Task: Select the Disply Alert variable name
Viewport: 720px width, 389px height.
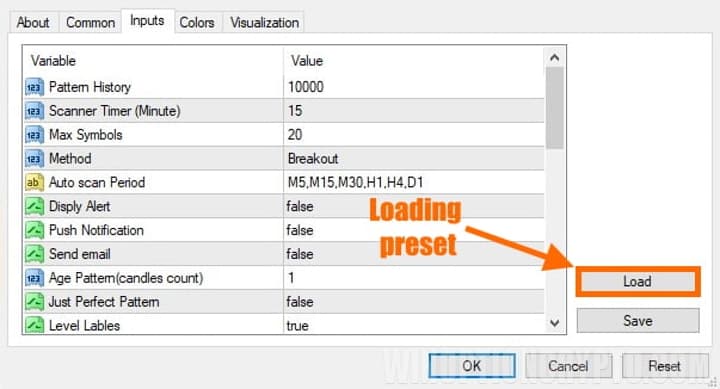Action: click(x=80, y=206)
